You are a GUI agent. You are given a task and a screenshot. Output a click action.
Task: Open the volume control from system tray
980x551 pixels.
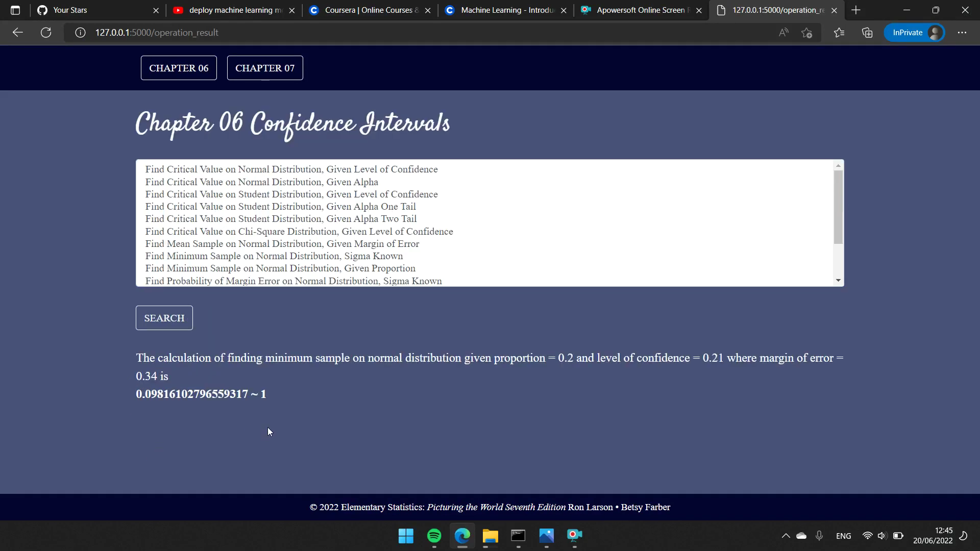tap(883, 536)
